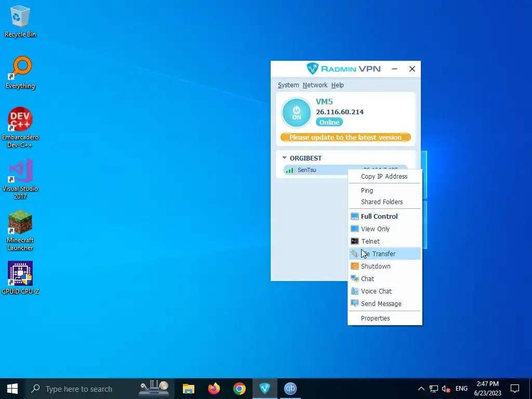Select Minecraft Launcher desktop icon
The width and height of the screenshot is (532, 399).
[x=20, y=231]
